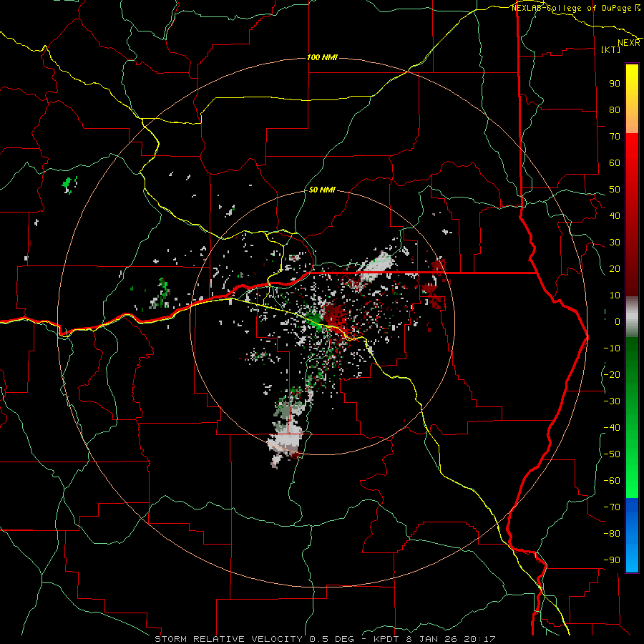Screen dimensions: 644x644
Task: Click the 90 value on the velocity scale
Action: [615, 84]
